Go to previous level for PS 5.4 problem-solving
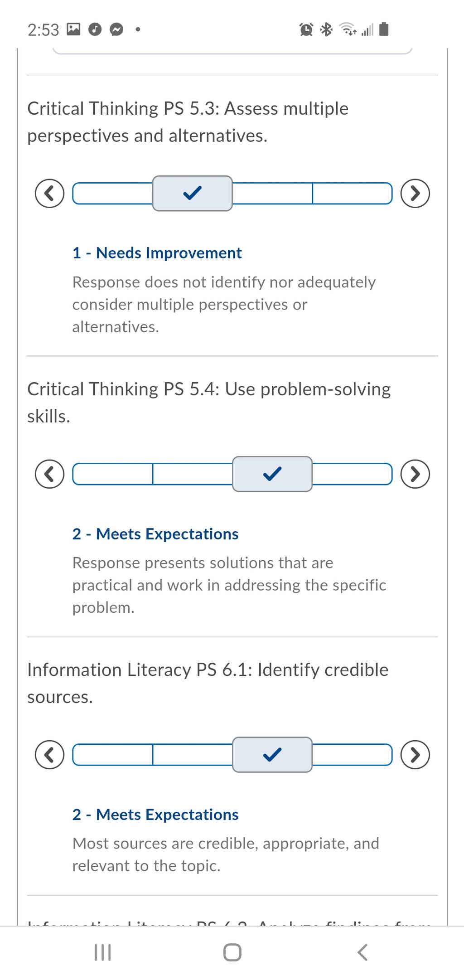464x980 pixels. 49,474
